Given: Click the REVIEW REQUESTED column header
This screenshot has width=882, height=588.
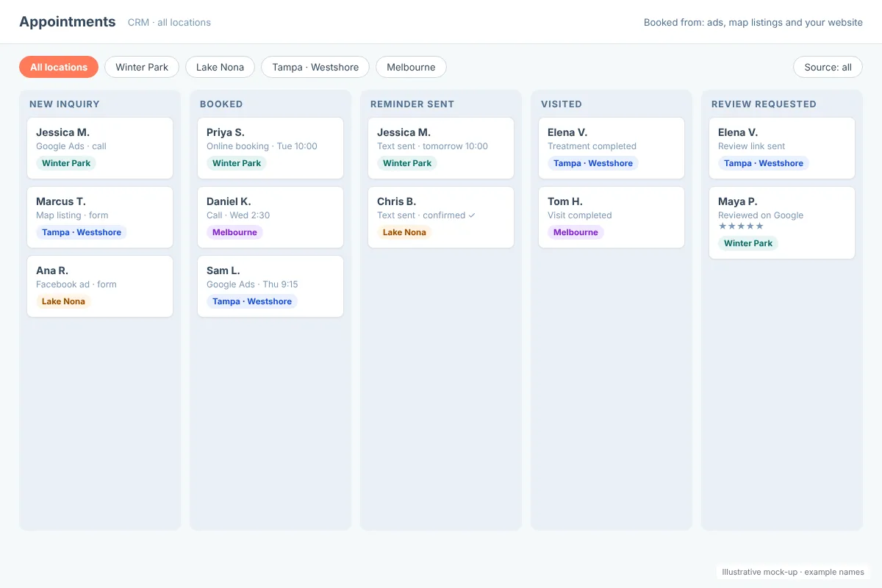Looking at the screenshot, I should pyautogui.click(x=764, y=104).
